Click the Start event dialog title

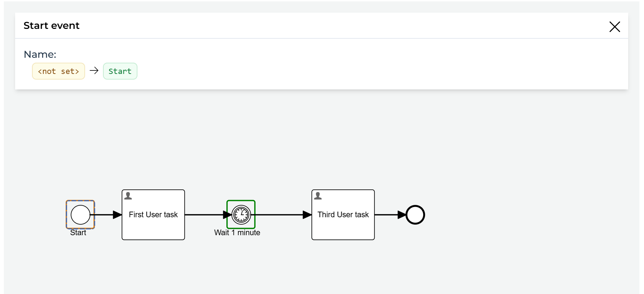pos(51,25)
